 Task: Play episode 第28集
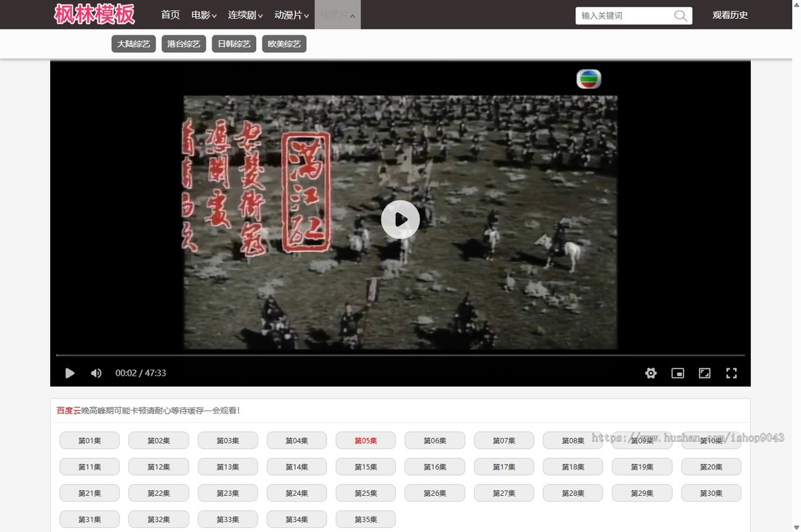(573, 493)
